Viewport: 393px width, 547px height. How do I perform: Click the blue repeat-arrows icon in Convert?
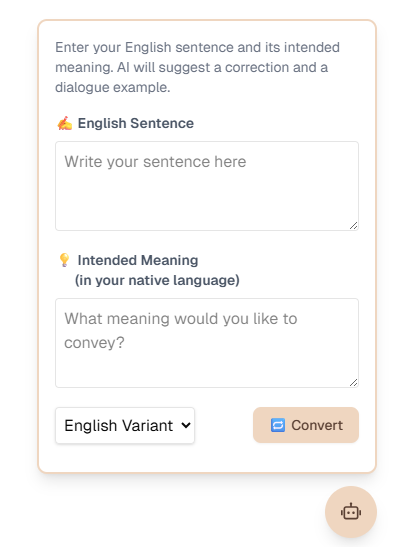(278, 425)
